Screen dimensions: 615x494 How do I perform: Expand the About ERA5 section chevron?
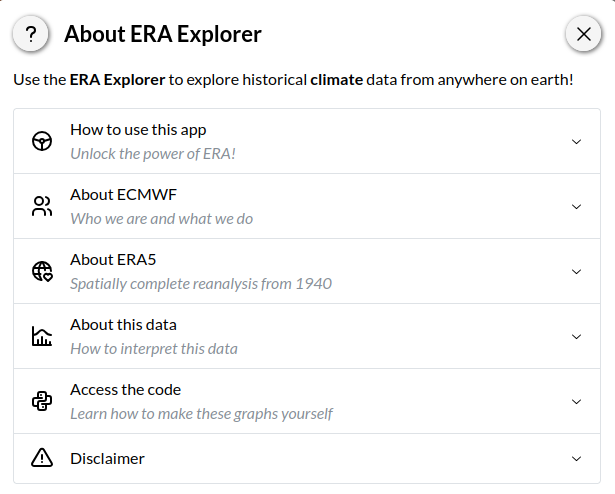576,271
